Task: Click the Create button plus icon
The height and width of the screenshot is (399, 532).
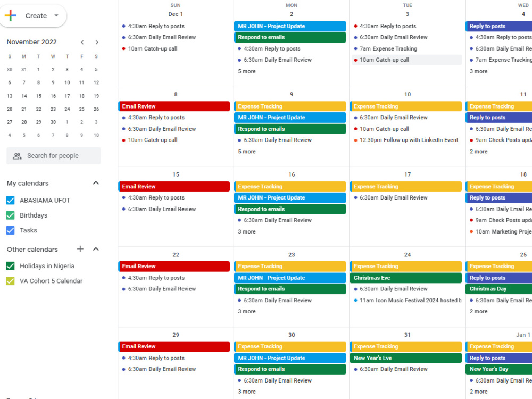Action: tap(11, 15)
